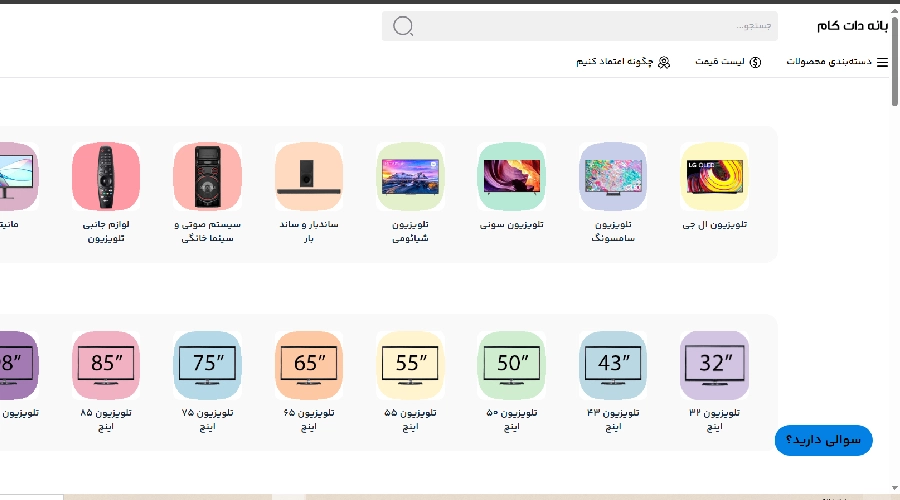Select the home cinema audio system icon
The height and width of the screenshot is (500, 900).
pyautogui.click(x=207, y=176)
